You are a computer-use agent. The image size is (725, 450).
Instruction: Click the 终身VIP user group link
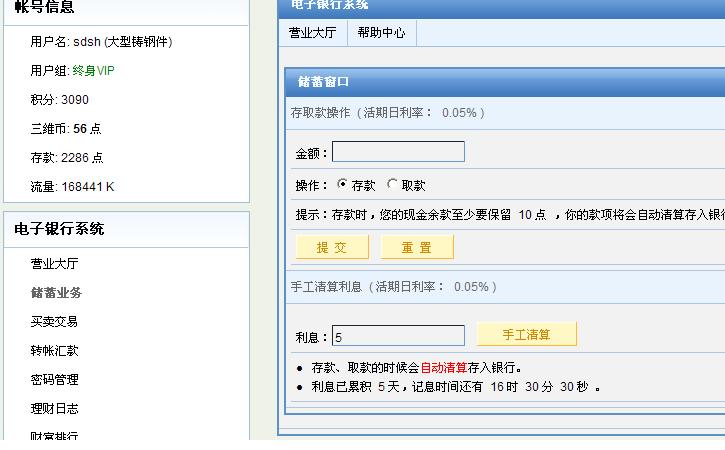[x=93, y=70]
